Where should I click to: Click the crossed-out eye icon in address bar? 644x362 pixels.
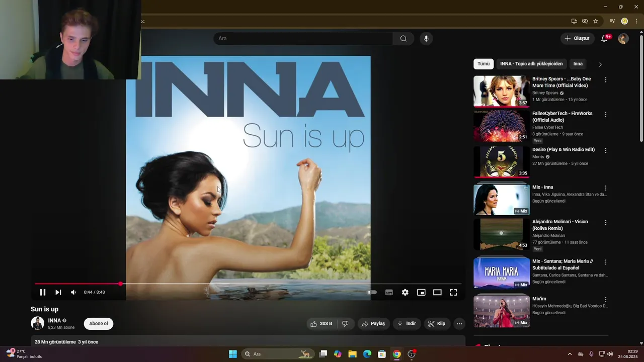click(x=585, y=21)
